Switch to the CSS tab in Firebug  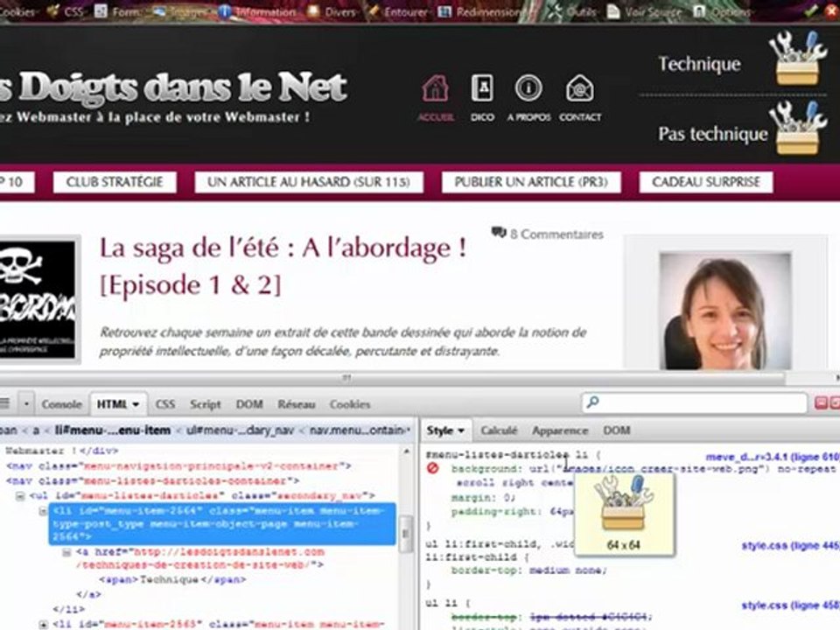pyautogui.click(x=165, y=404)
